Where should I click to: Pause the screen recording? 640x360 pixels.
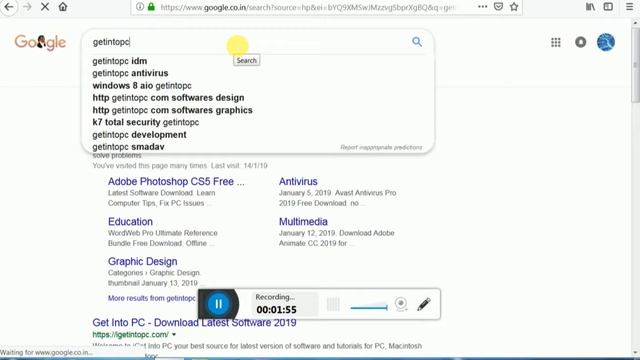pyautogui.click(x=218, y=304)
